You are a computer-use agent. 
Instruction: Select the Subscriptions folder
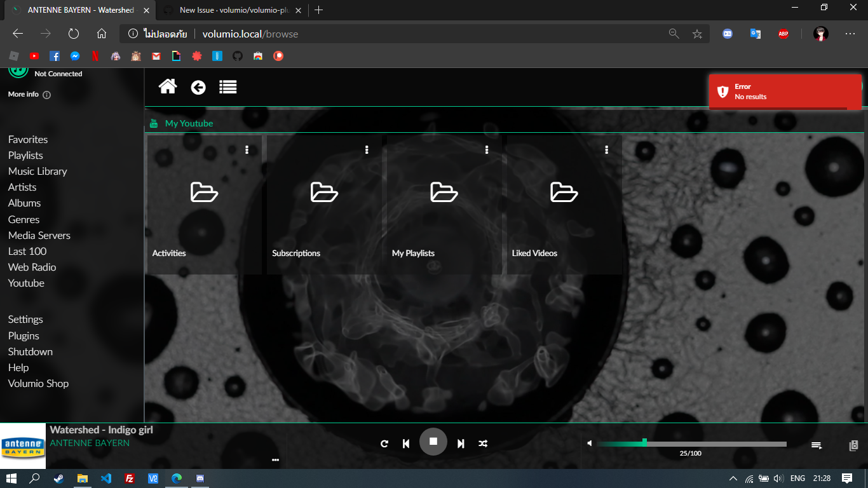point(323,193)
